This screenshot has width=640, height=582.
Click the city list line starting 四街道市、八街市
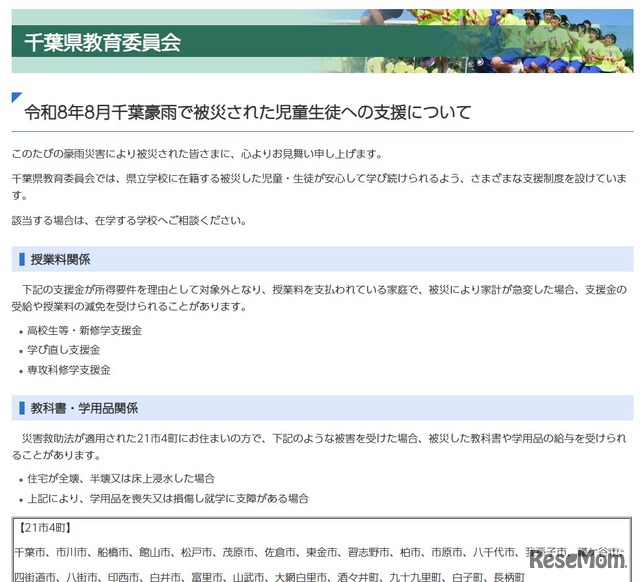(x=270, y=577)
